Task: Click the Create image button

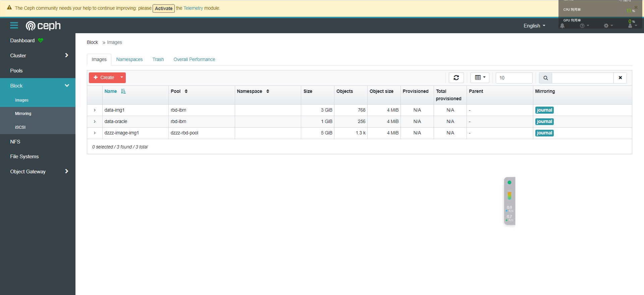Action: tap(104, 77)
